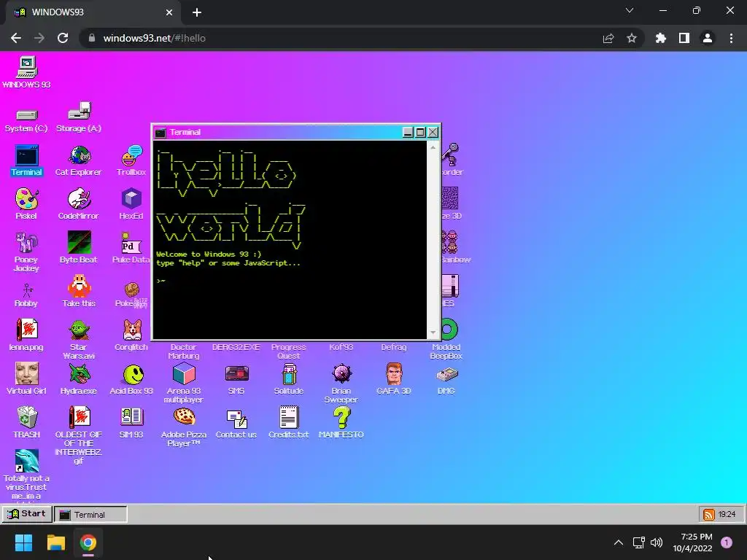This screenshot has height=560, width=747.
Task: Open the System (C:) drive icon
Action: pyautogui.click(x=26, y=114)
